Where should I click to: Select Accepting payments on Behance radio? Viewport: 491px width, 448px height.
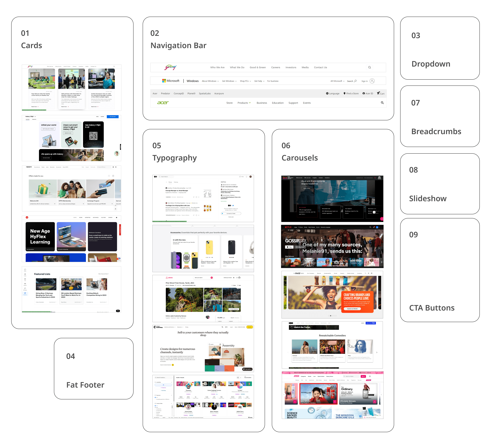(155, 399)
